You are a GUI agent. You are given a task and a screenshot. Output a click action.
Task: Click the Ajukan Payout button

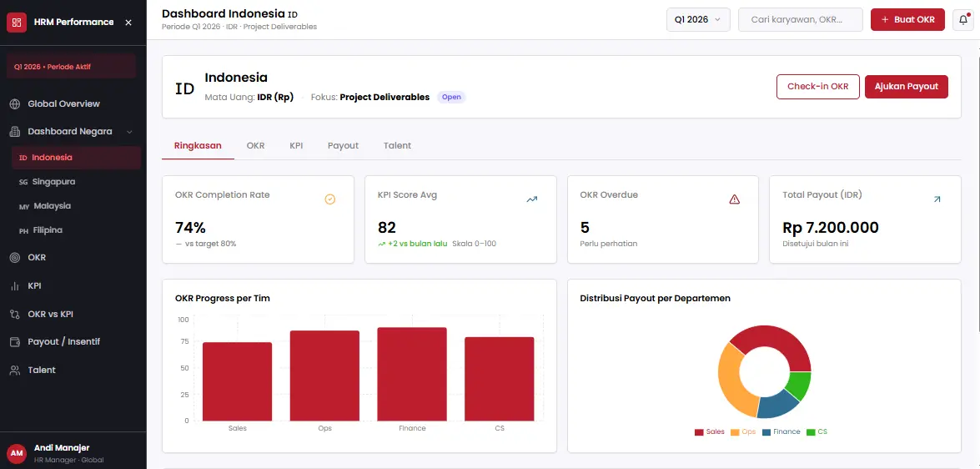[x=906, y=87]
